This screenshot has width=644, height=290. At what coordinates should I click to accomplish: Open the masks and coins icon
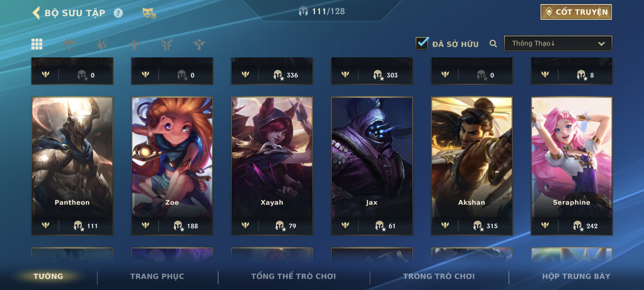tap(149, 13)
